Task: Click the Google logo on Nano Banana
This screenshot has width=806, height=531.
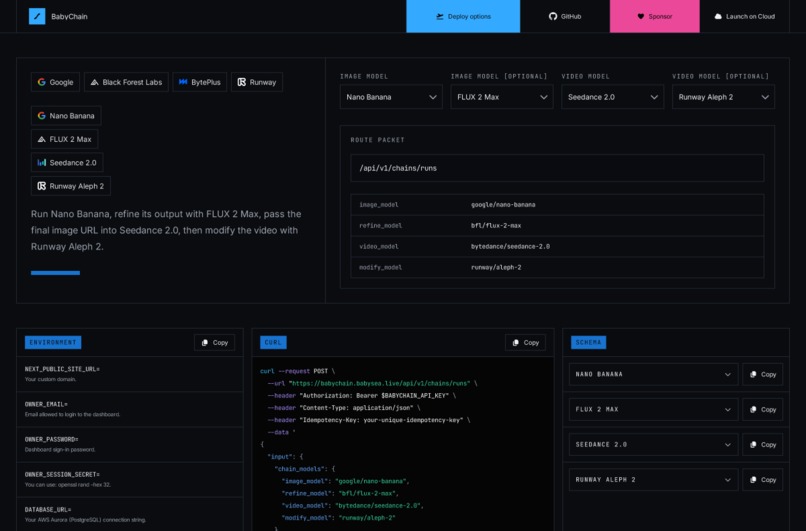Action: [42, 116]
